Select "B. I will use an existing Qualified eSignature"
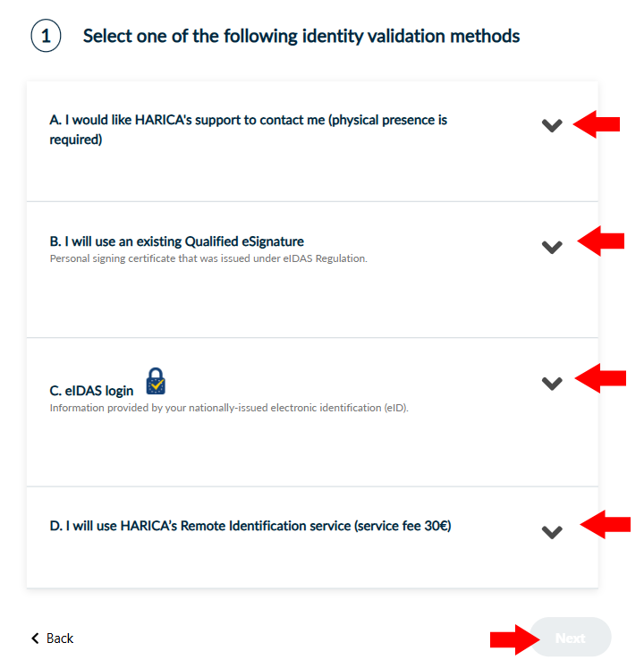This screenshot has width=644, height=668. (x=176, y=241)
